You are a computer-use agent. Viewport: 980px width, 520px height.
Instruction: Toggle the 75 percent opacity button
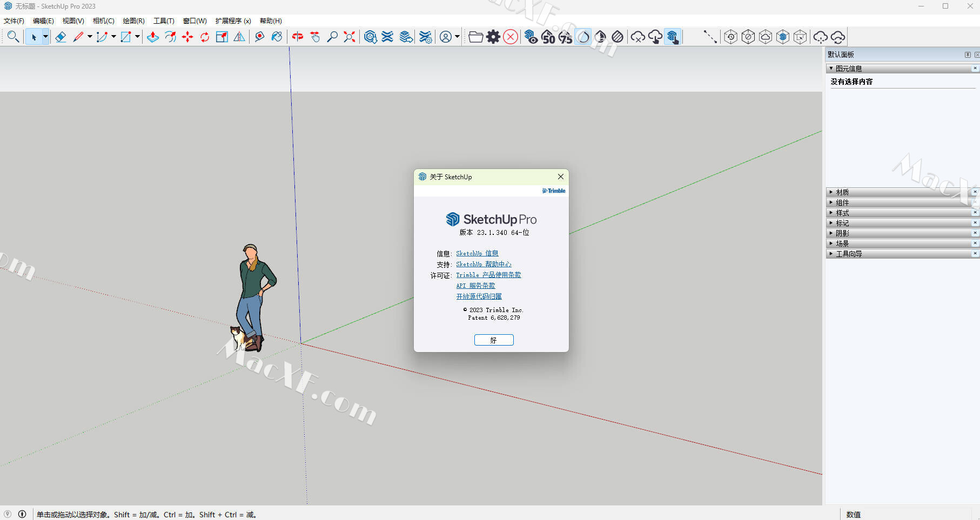pyautogui.click(x=566, y=37)
